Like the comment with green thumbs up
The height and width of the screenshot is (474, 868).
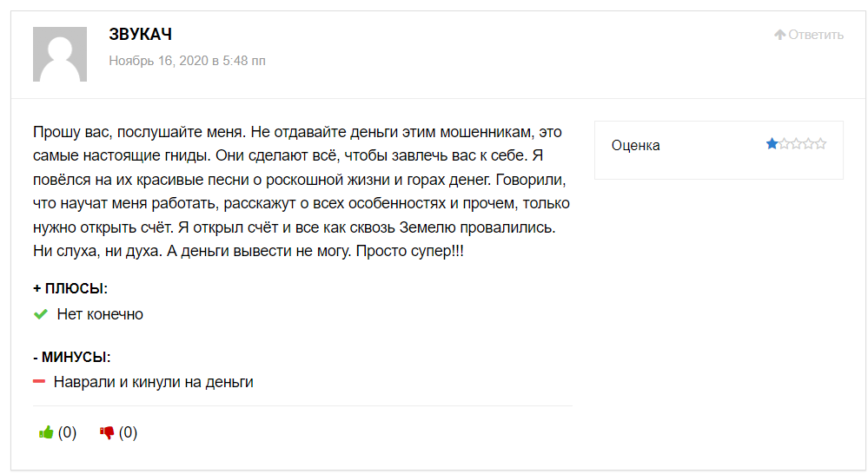[47, 432]
